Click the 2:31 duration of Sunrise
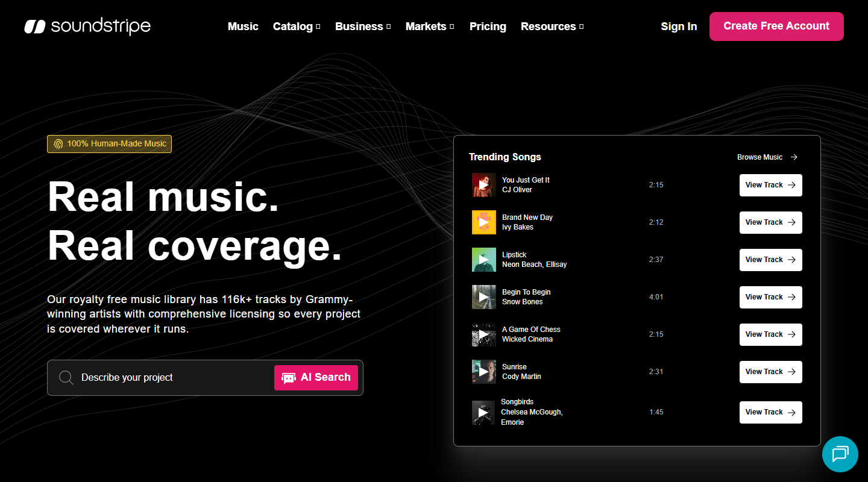 coord(656,372)
